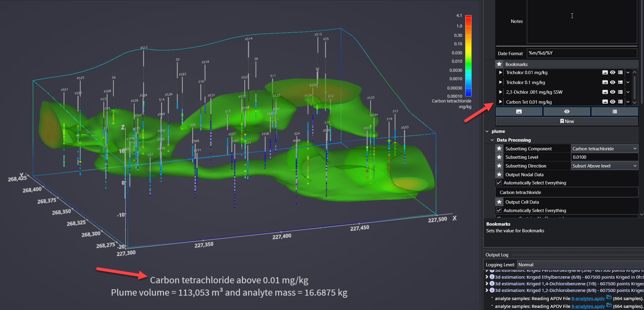
Task: Open the Subsetting Direction dropdown
Action: [604, 166]
